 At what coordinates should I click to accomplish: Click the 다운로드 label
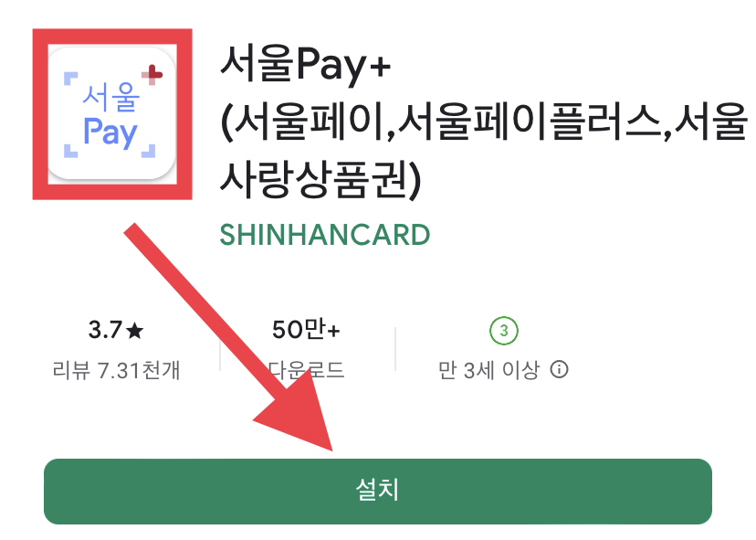tap(306, 371)
